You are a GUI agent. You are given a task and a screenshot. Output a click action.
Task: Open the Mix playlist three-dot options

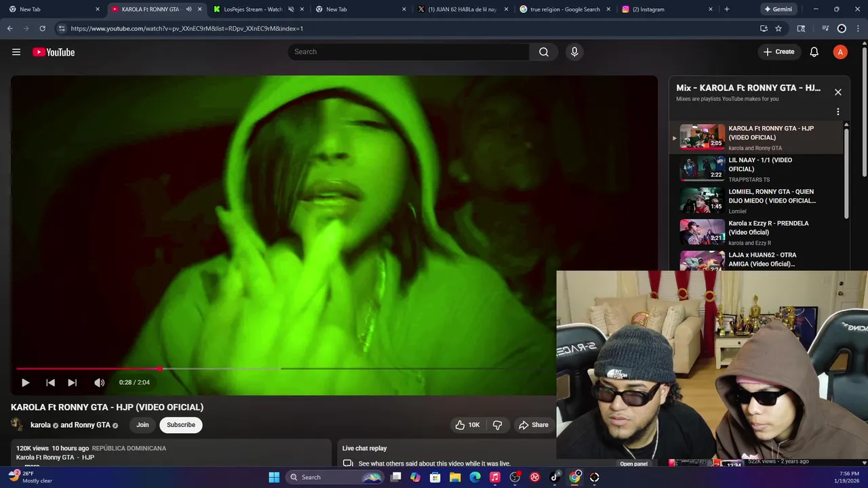[838, 112]
